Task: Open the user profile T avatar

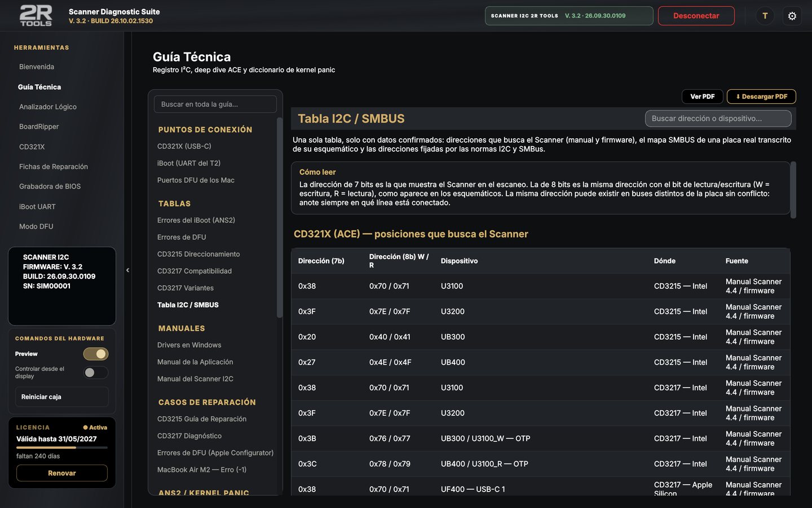Action: 765,16
